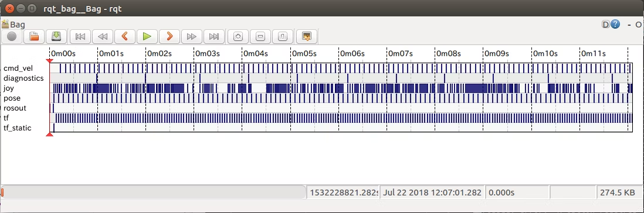Start recording with the Record button
Screen dimensions: 644x213
pos(12,36)
